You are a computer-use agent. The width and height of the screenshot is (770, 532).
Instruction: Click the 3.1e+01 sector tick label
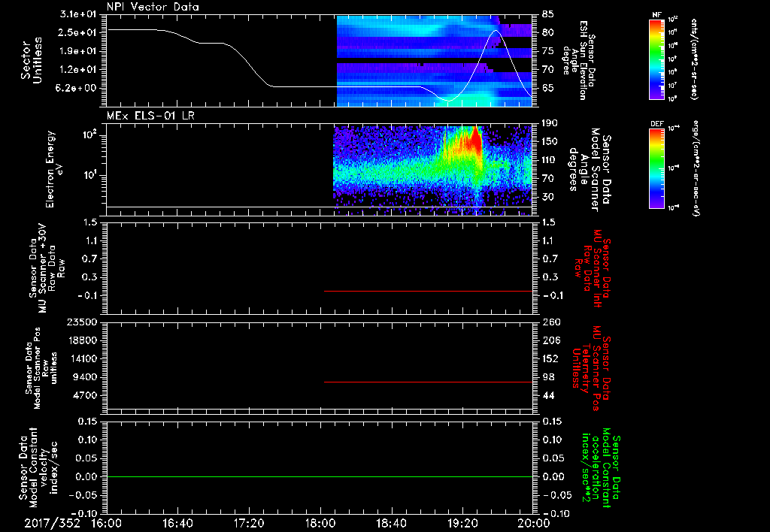[78, 14]
